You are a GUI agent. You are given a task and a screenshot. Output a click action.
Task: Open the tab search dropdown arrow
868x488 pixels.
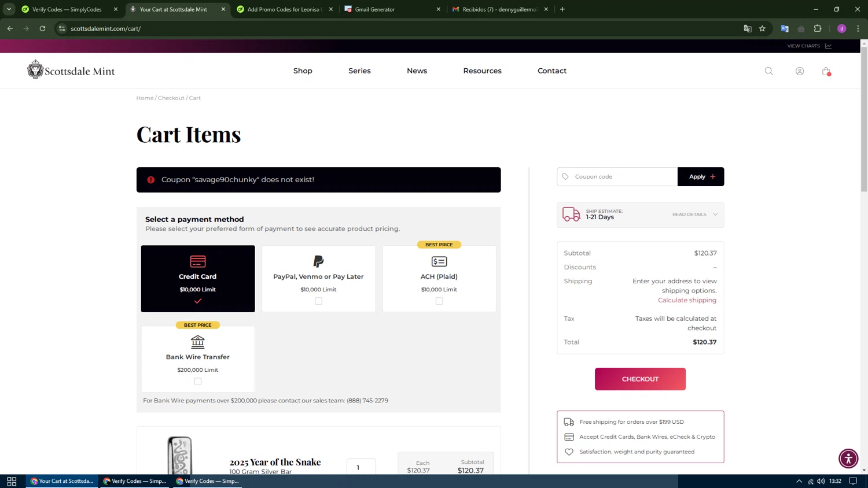click(x=9, y=9)
